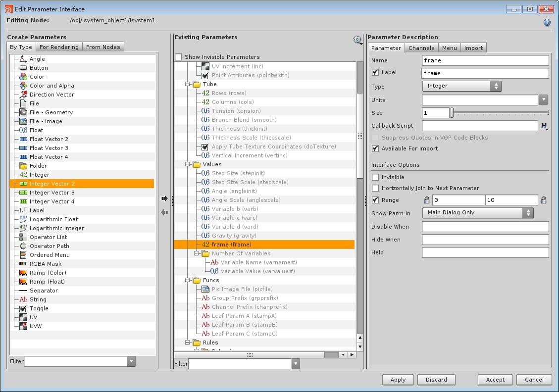This screenshot has width=559, height=392.
Task: Choose the Color parameter type icon
Action: click(x=23, y=77)
